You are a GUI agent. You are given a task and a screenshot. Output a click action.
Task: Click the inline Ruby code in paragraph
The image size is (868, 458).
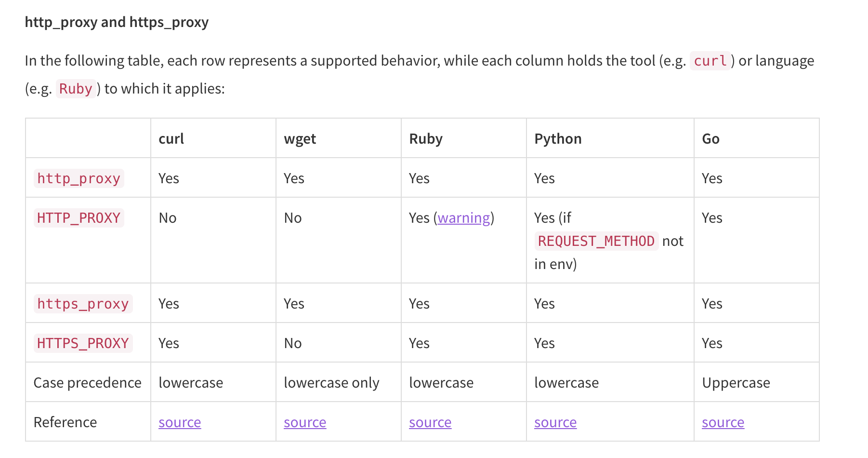(76, 89)
